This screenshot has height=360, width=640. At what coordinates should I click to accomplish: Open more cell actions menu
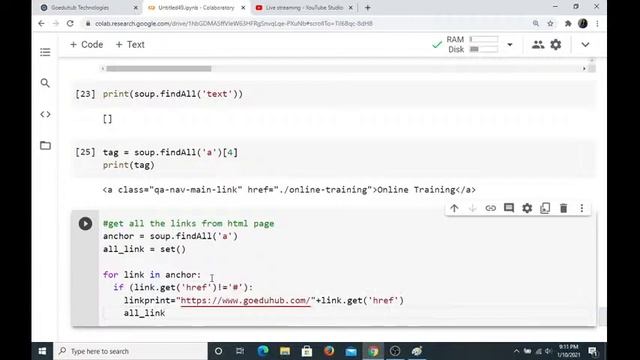point(582,208)
